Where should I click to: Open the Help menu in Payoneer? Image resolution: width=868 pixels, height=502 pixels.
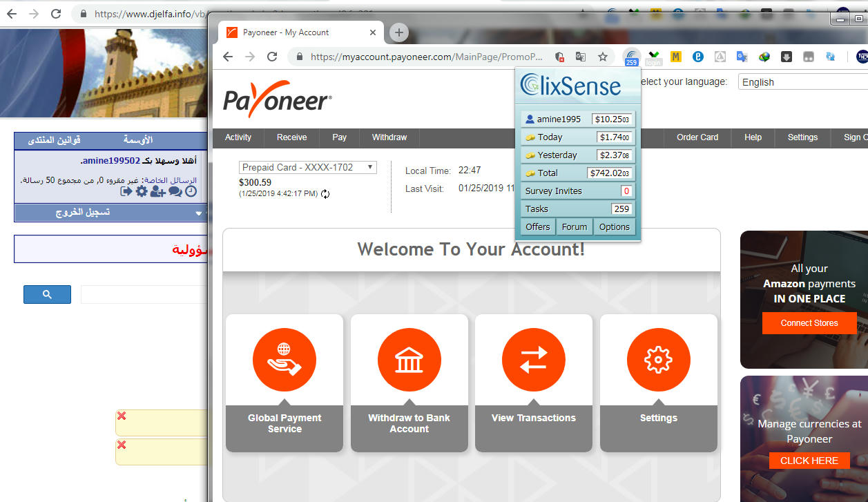pos(753,137)
